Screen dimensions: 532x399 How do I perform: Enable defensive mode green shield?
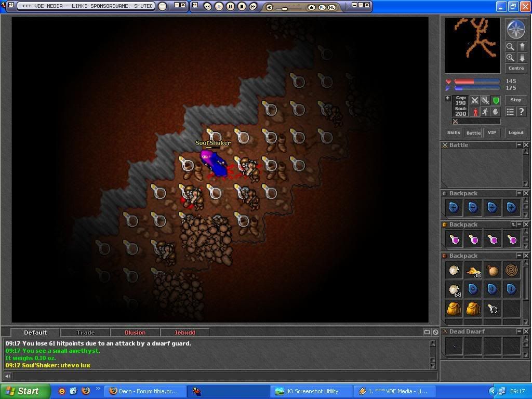[x=496, y=100]
